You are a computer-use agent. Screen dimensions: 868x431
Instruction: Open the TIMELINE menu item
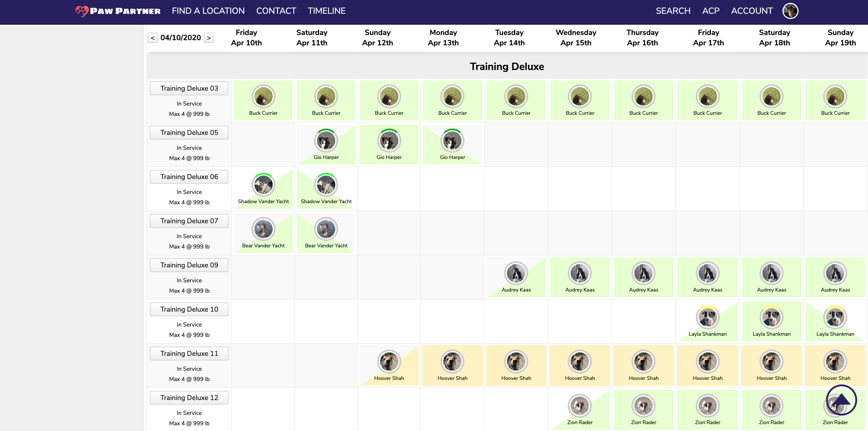[x=326, y=11]
